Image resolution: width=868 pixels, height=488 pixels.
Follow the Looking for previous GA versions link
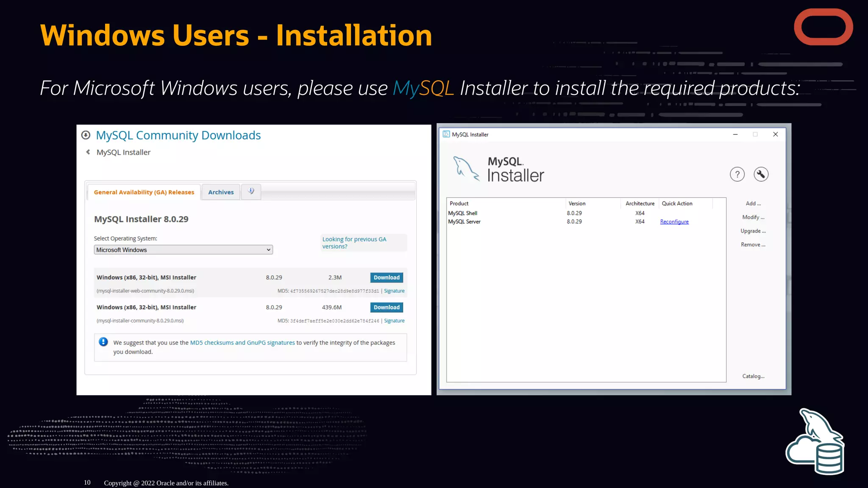(354, 243)
